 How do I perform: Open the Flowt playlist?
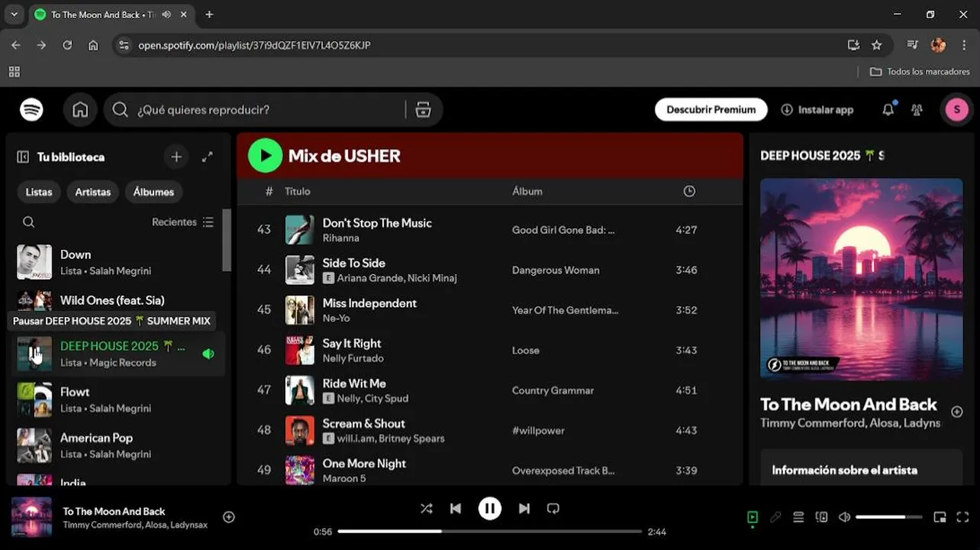[118, 400]
